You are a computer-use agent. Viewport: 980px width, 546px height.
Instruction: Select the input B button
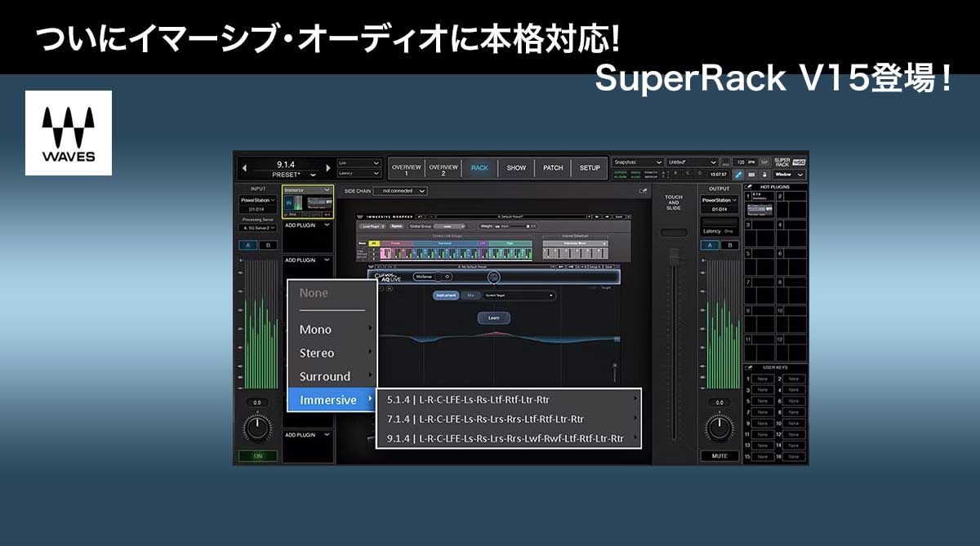(x=266, y=245)
